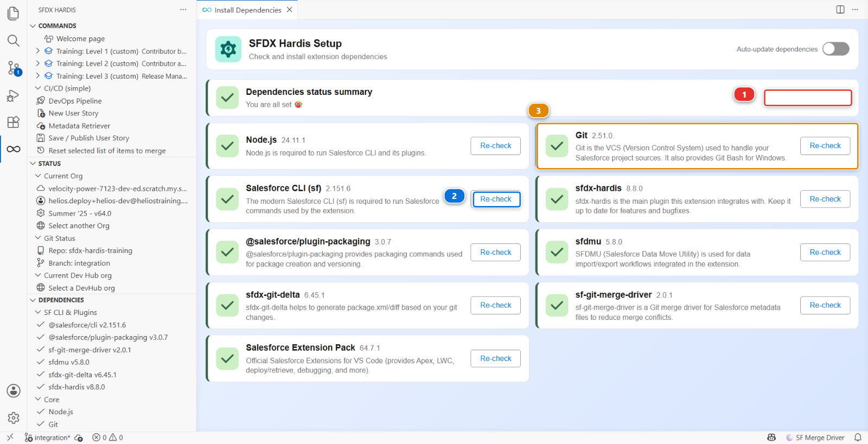This screenshot has width=868, height=444.
Task: Open Source Control view with badge
Action: (14, 68)
